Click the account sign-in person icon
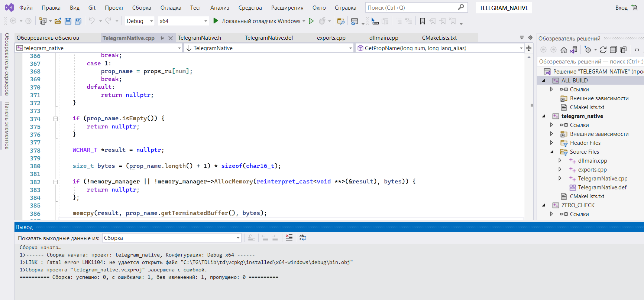This screenshot has width=644, height=300. [635, 7]
